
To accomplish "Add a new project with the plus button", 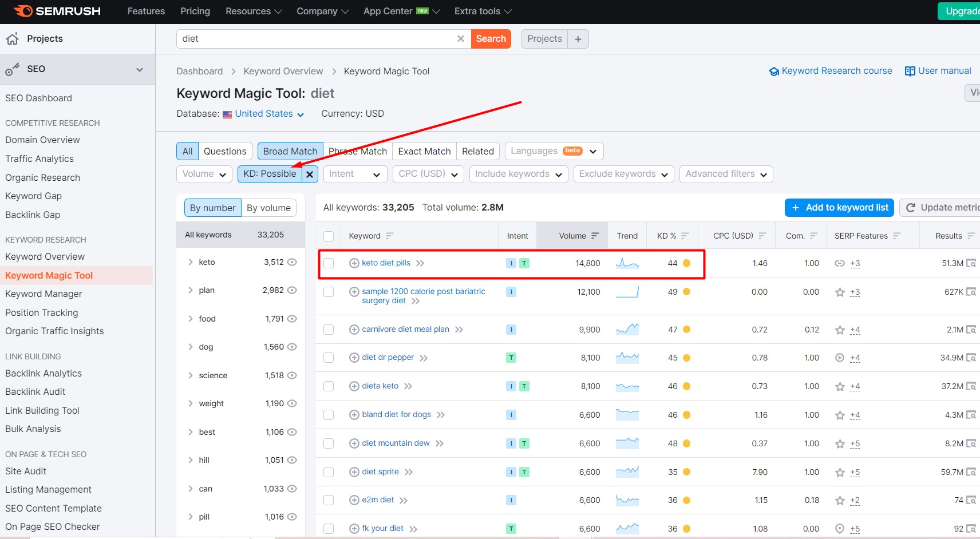I will coord(578,39).
